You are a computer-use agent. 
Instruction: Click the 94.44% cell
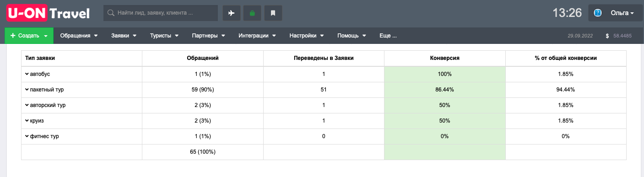click(566, 90)
